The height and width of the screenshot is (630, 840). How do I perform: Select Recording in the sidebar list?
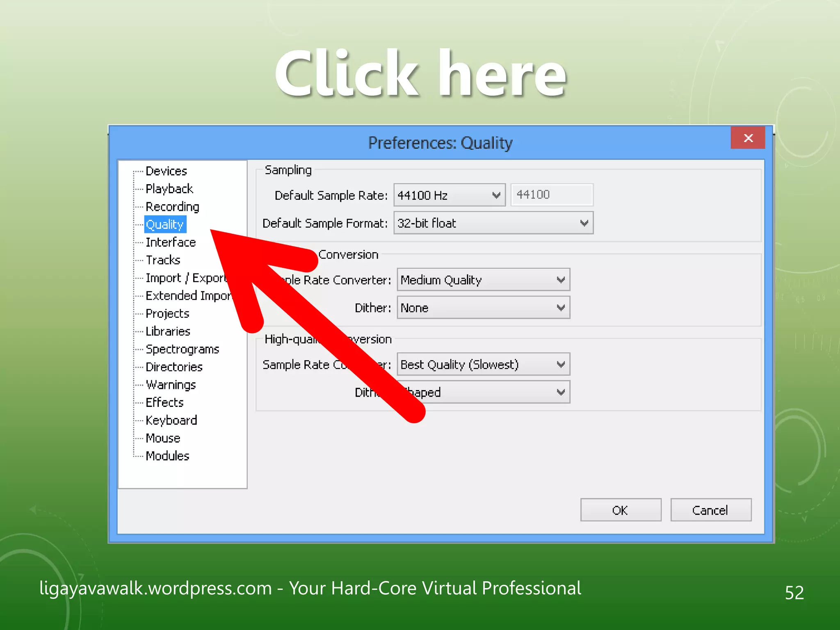pyautogui.click(x=172, y=206)
